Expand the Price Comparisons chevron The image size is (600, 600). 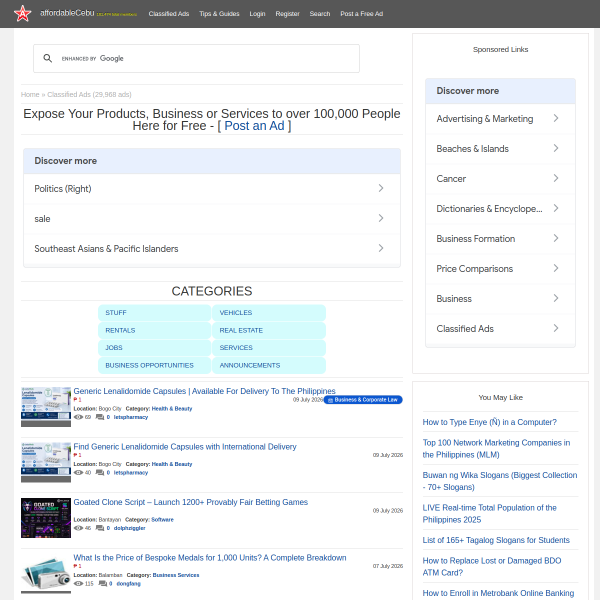[x=556, y=268]
